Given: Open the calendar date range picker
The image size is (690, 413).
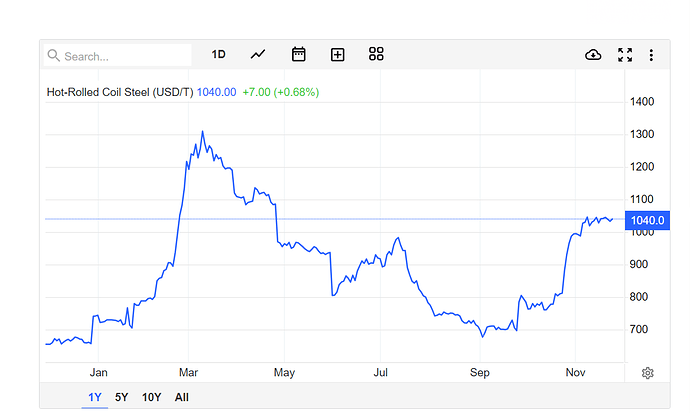Looking at the screenshot, I should [x=298, y=54].
